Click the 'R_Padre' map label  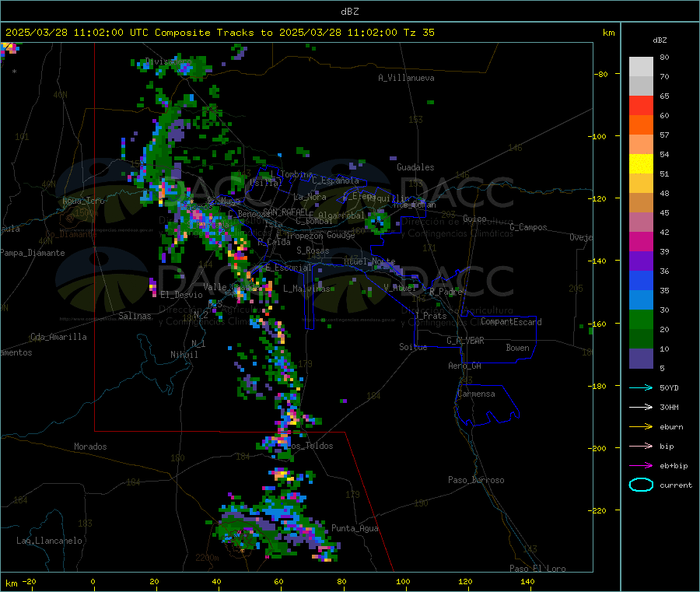point(446,292)
